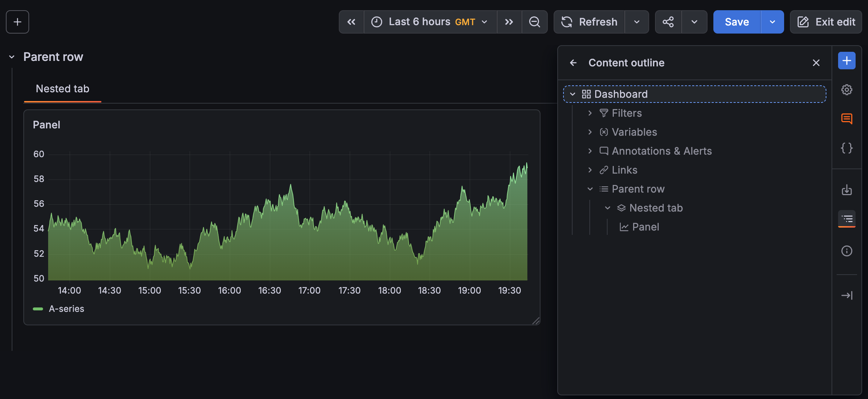Save the dashboard
The height and width of the screenshot is (399, 868).
pyautogui.click(x=737, y=22)
